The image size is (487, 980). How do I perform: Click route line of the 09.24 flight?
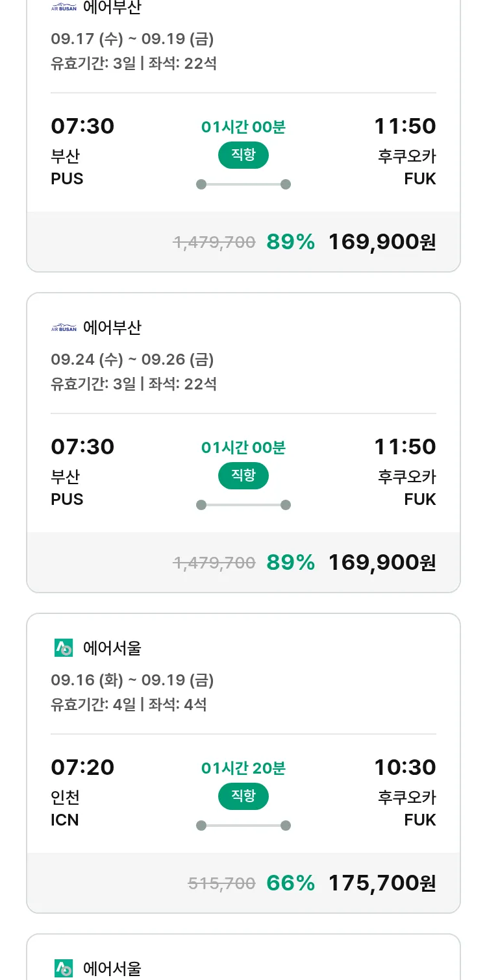coord(243,505)
